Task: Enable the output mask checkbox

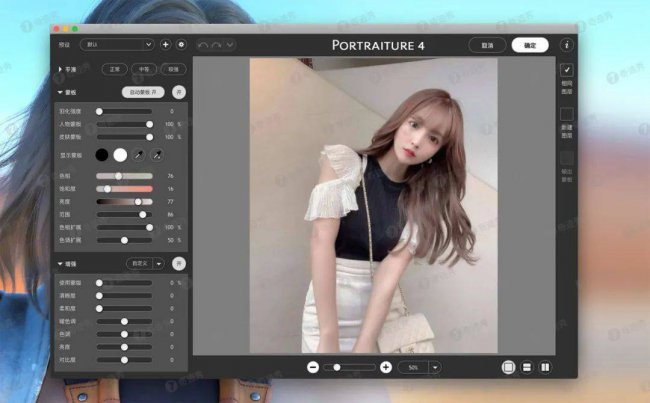Action: pos(567,158)
